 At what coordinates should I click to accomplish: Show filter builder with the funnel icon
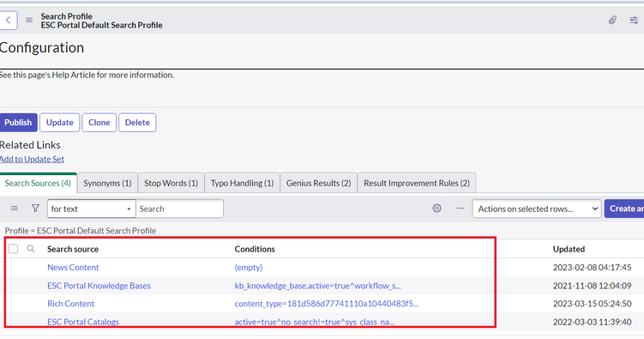point(36,209)
